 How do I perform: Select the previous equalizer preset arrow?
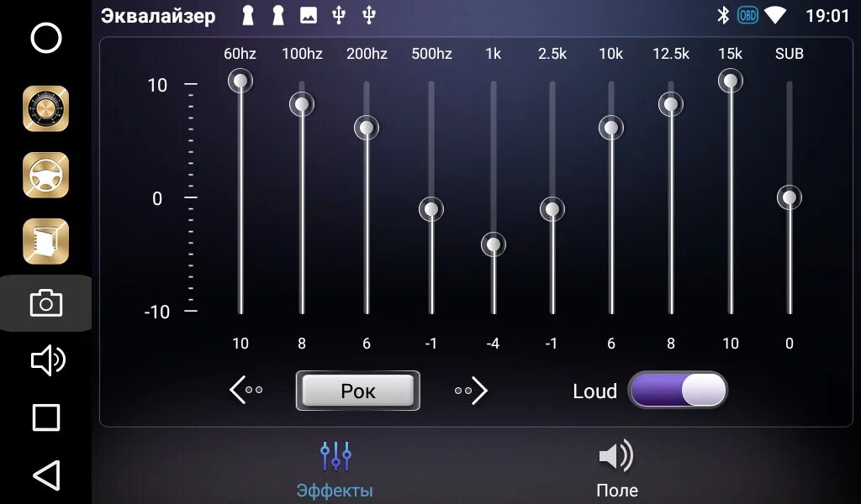244,391
